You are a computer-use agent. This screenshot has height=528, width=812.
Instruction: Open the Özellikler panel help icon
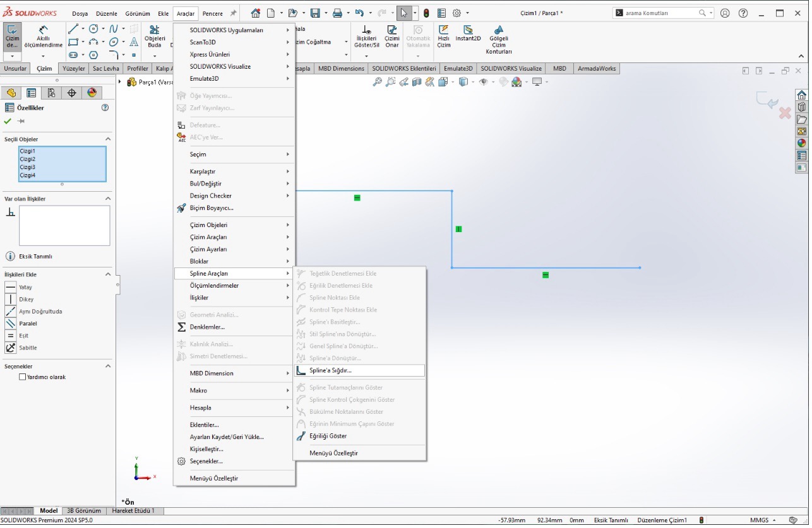click(105, 108)
